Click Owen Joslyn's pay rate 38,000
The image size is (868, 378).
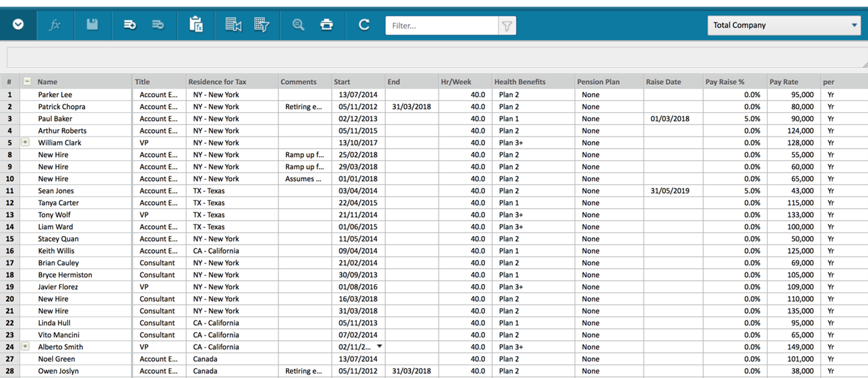tap(802, 371)
